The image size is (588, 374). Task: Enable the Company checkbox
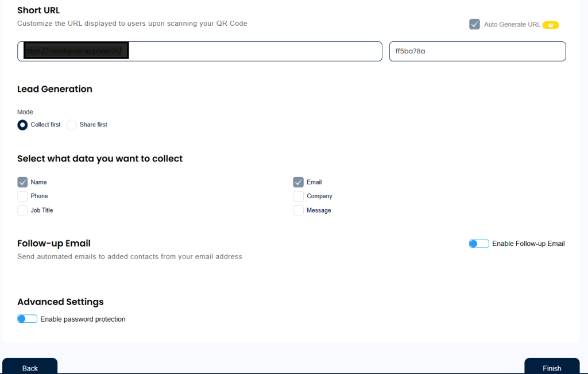(298, 196)
